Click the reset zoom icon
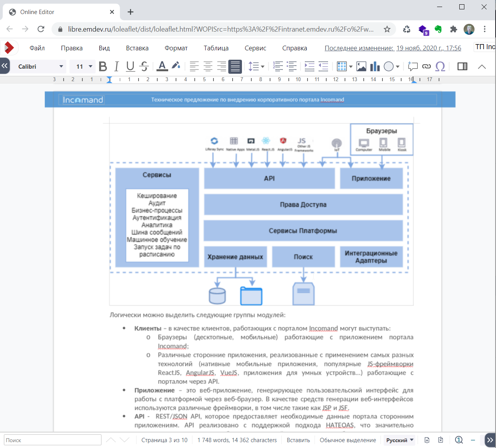Screen dimensions: 496x448 click(459, 440)
